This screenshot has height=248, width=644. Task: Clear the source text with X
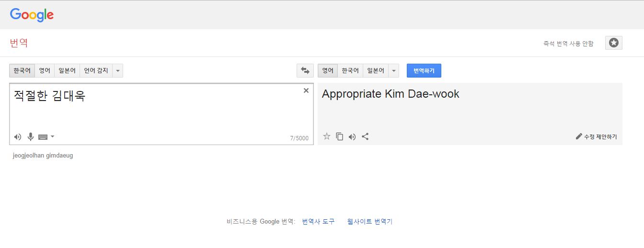coord(306,90)
